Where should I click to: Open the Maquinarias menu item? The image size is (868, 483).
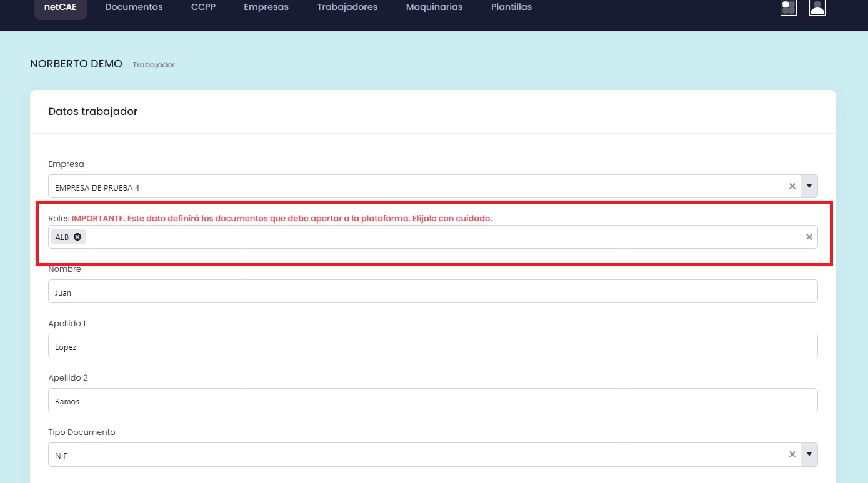coord(434,7)
